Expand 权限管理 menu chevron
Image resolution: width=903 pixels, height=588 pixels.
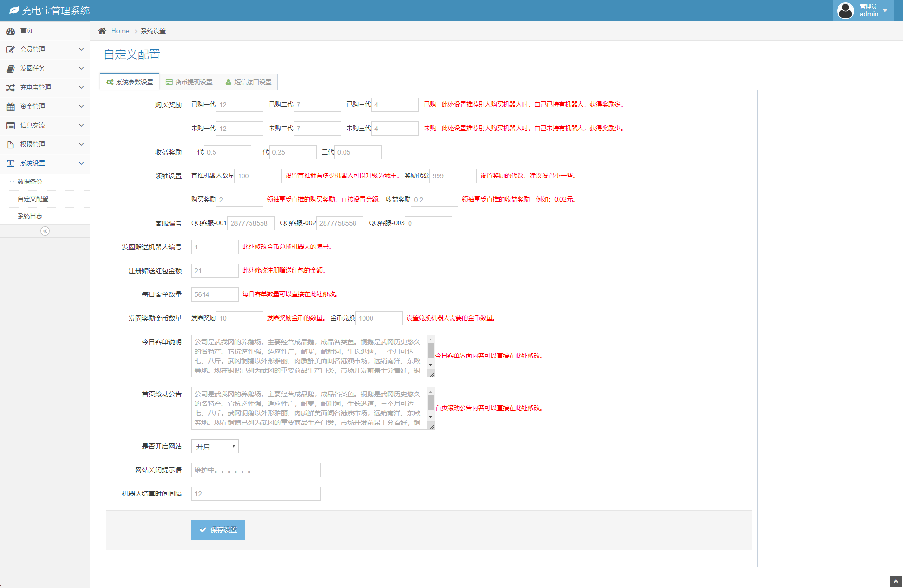click(x=81, y=144)
